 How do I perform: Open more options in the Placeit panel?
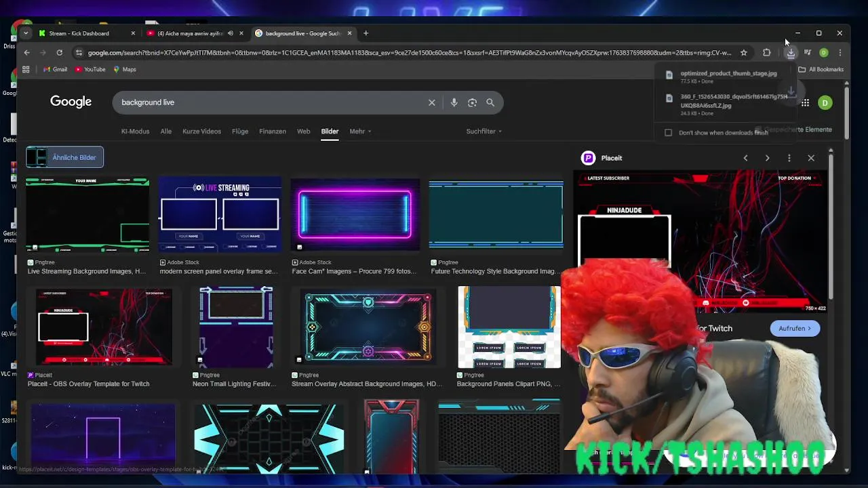pyautogui.click(x=789, y=158)
